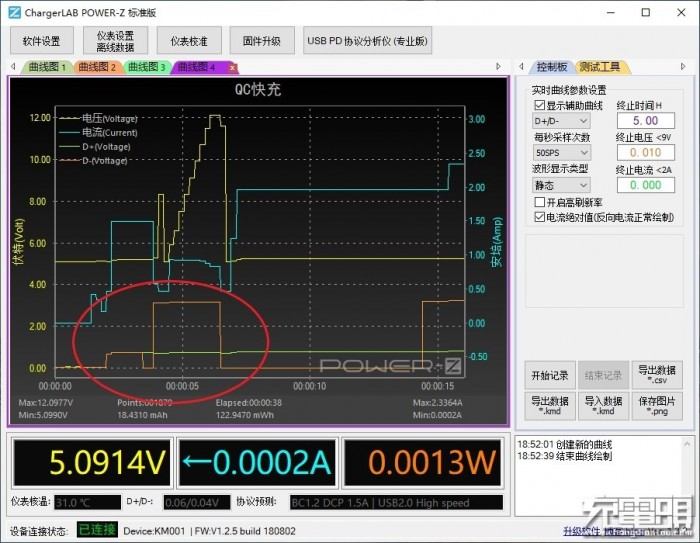Viewport: 700px width, 543px height.
Task: Click the QC快充 chart title
Action: point(258,89)
